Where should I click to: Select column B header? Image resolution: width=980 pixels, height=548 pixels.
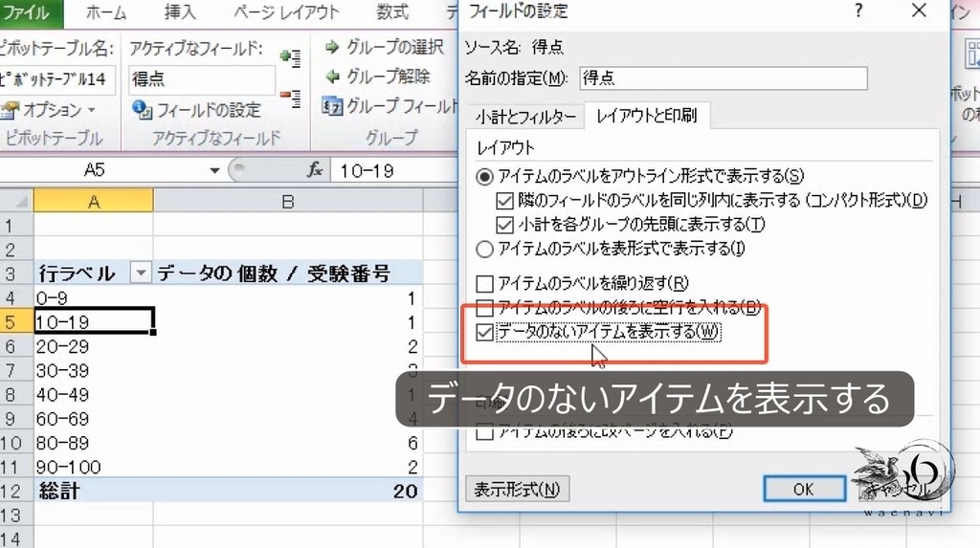pyautogui.click(x=287, y=202)
